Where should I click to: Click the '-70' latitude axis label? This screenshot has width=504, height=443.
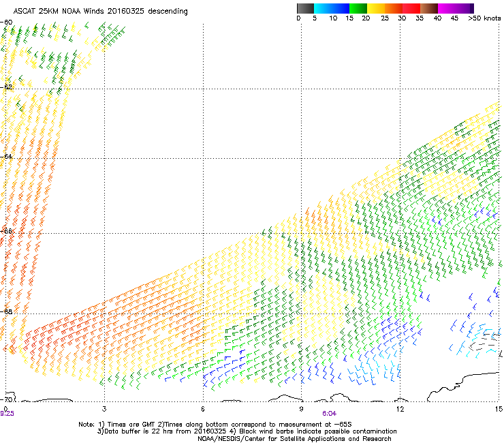click(x=6, y=399)
